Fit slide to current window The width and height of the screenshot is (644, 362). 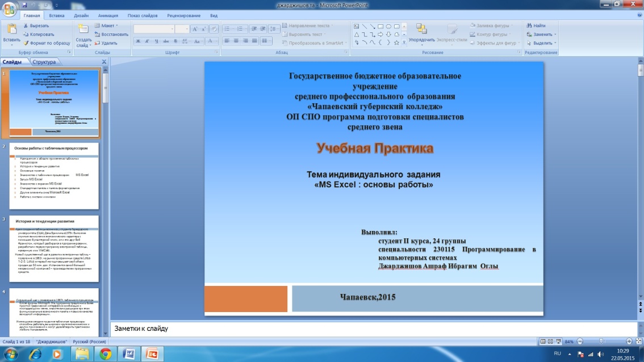click(x=639, y=342)
